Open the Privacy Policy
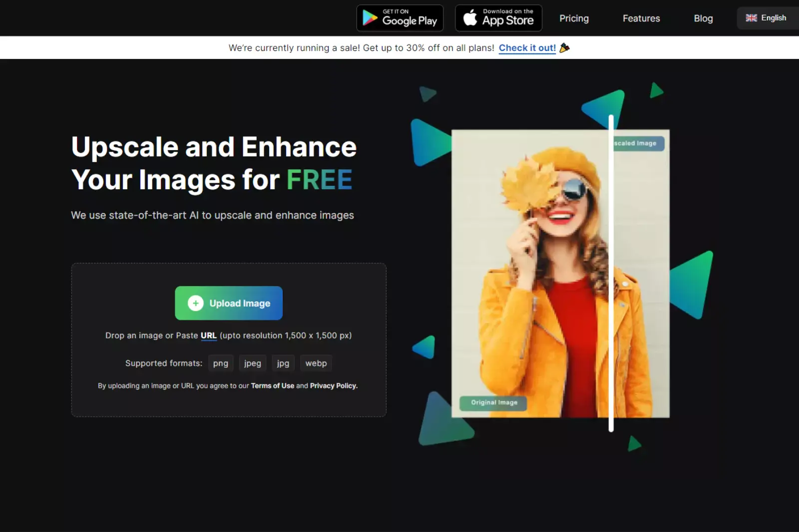Image resolution: width=799 pixels, height=532 pixels. click(333, 385)
